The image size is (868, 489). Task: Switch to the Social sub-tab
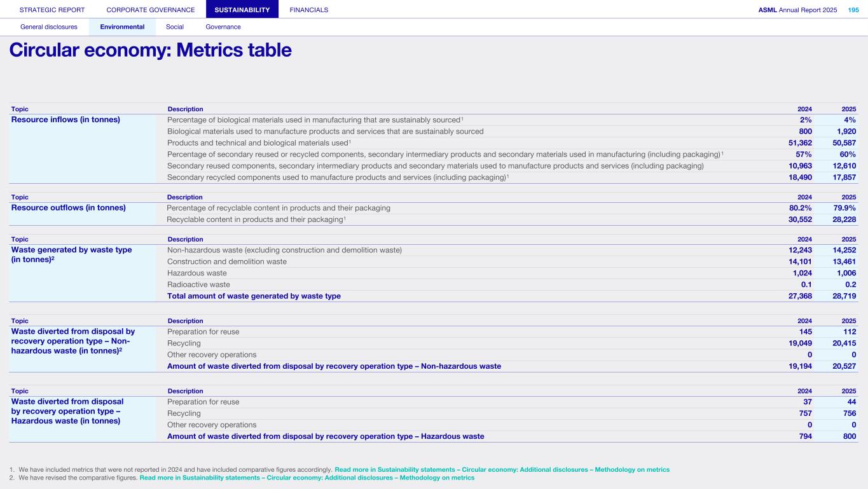(175, 27)
